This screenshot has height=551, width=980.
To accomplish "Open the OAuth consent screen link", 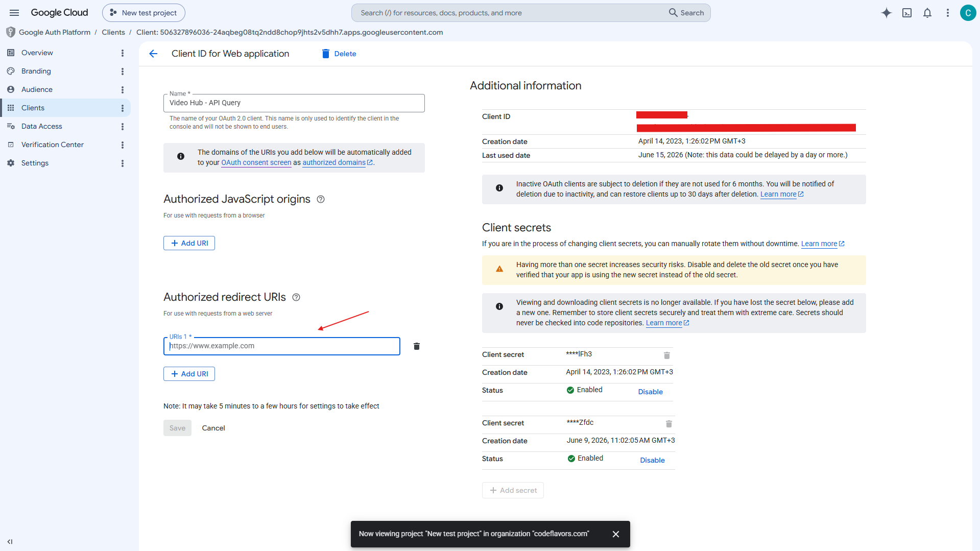I will point(256,162).
